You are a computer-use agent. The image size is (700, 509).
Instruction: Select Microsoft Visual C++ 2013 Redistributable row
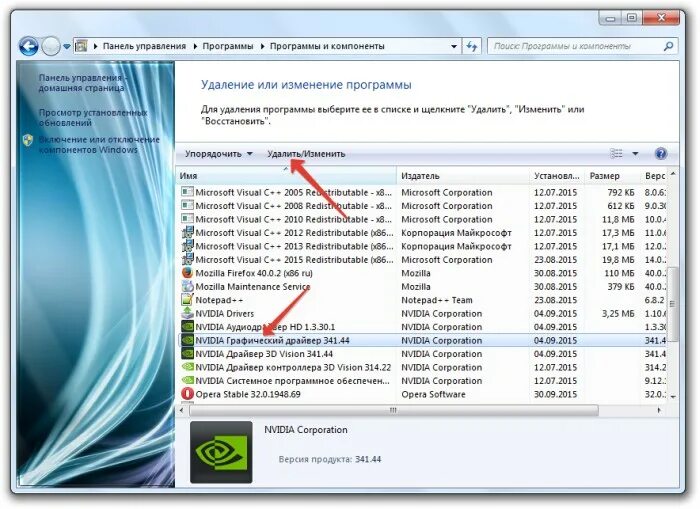422,246
